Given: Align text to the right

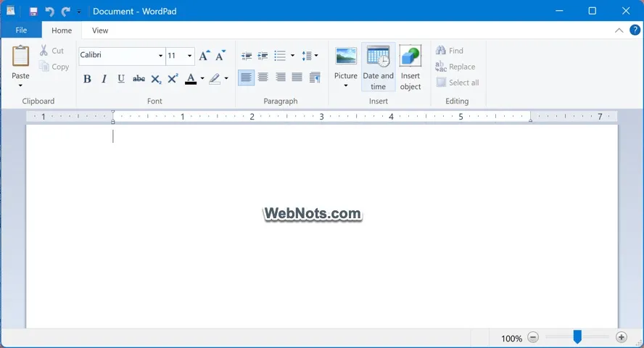Looking at the screenshot, I should coord(281,77).
